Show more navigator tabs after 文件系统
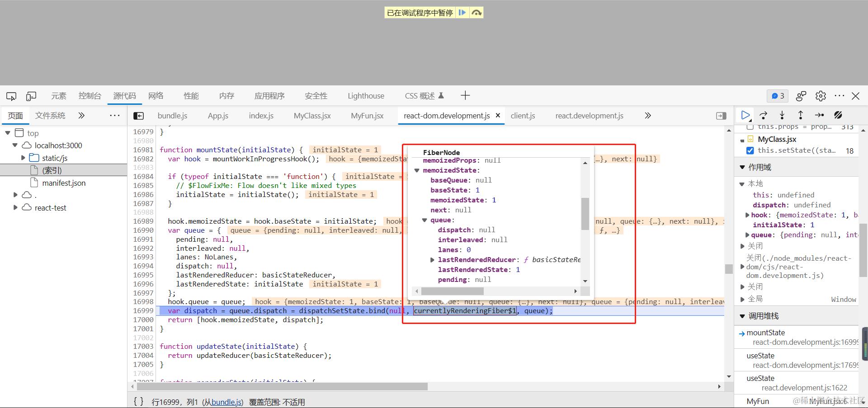 tap(81, 116)
